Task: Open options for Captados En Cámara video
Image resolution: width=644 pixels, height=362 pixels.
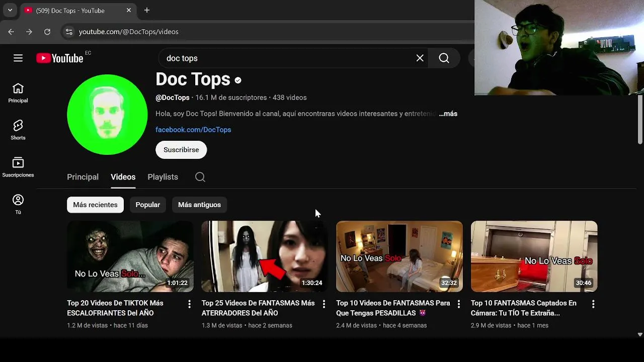Action: tap(593, 304)
